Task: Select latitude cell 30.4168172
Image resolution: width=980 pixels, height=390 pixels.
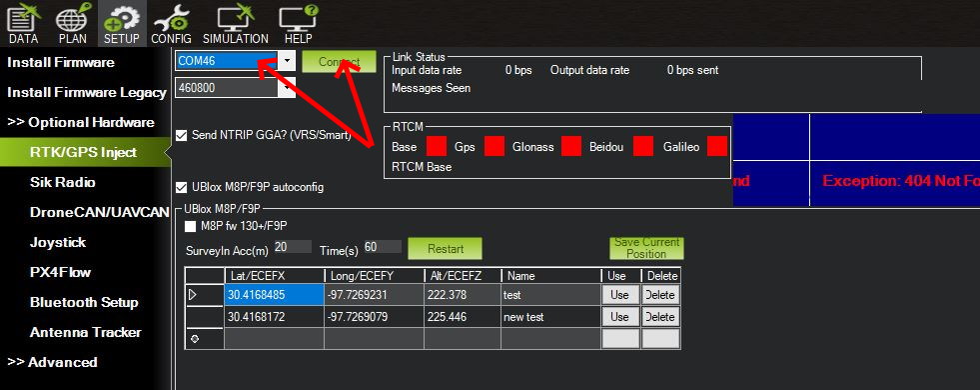Action: pyautogui.click(x=275, y=317)
